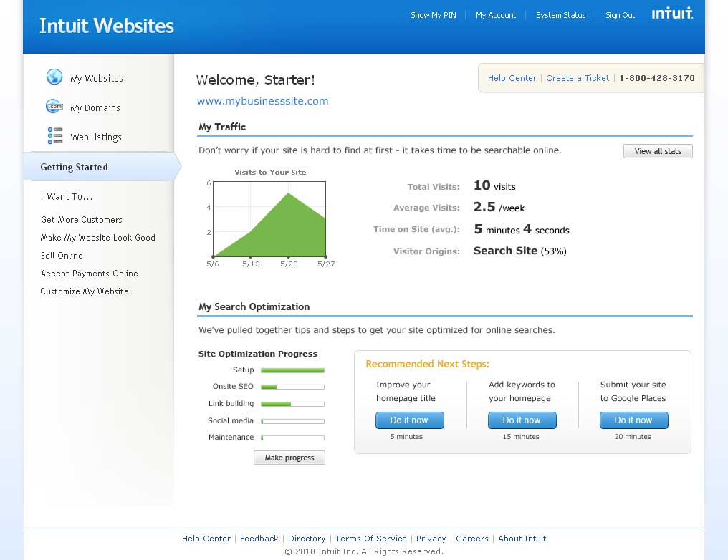
Task: Do it now for homepage title
Action: tap(410, 420)
